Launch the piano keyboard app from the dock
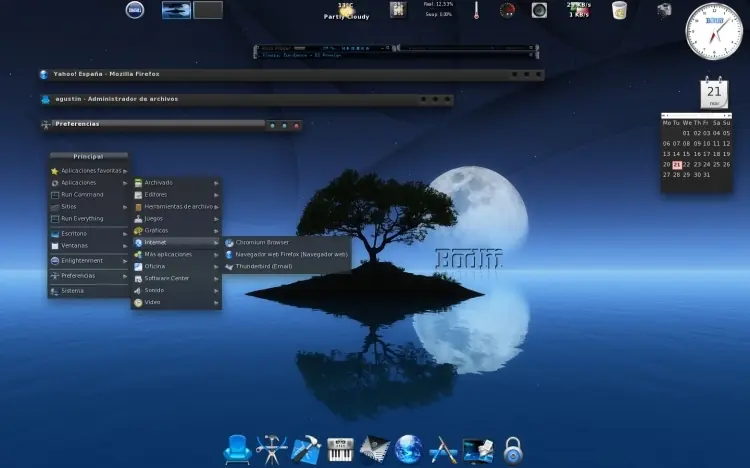The width and height of the screenshot is (750, 468). 340,450
